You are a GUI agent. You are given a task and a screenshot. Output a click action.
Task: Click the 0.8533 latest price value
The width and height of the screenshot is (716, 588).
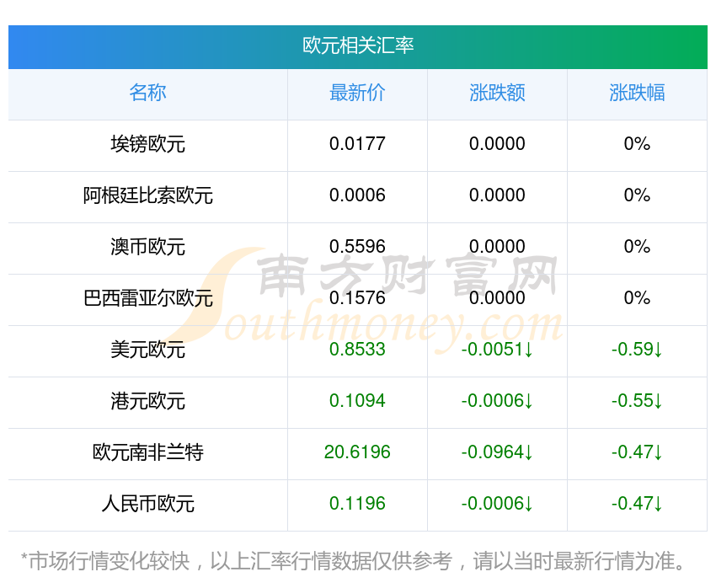pos(357,350)
